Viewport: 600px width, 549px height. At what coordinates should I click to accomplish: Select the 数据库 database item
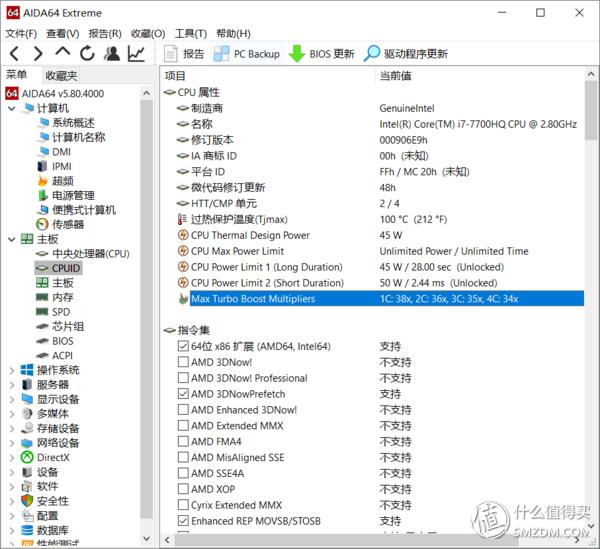(x=45, y=530)
